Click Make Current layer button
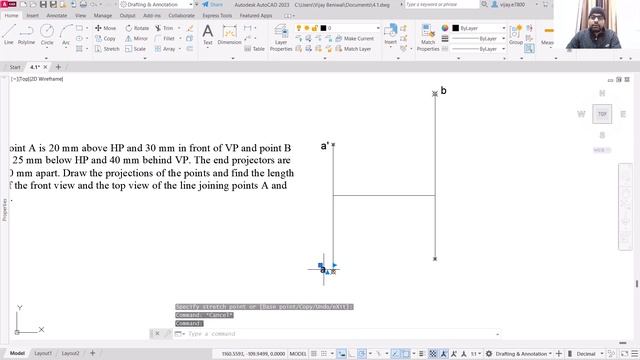This screenshot has width=640, height=360. (354, 38)
